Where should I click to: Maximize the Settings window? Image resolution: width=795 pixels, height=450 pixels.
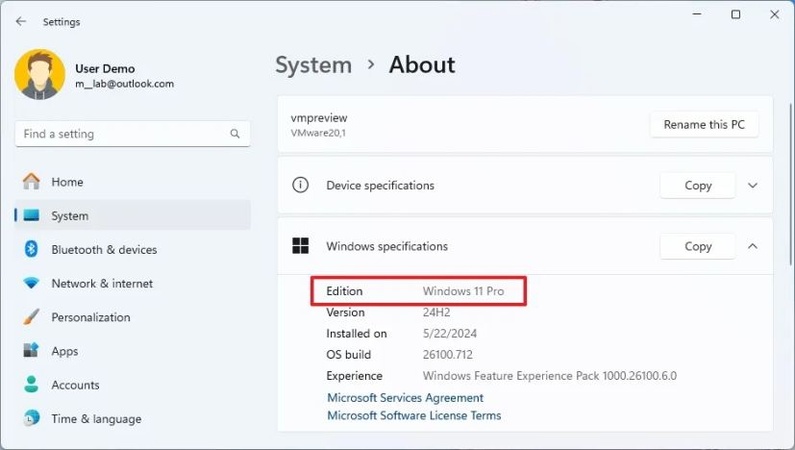[736, 14]
